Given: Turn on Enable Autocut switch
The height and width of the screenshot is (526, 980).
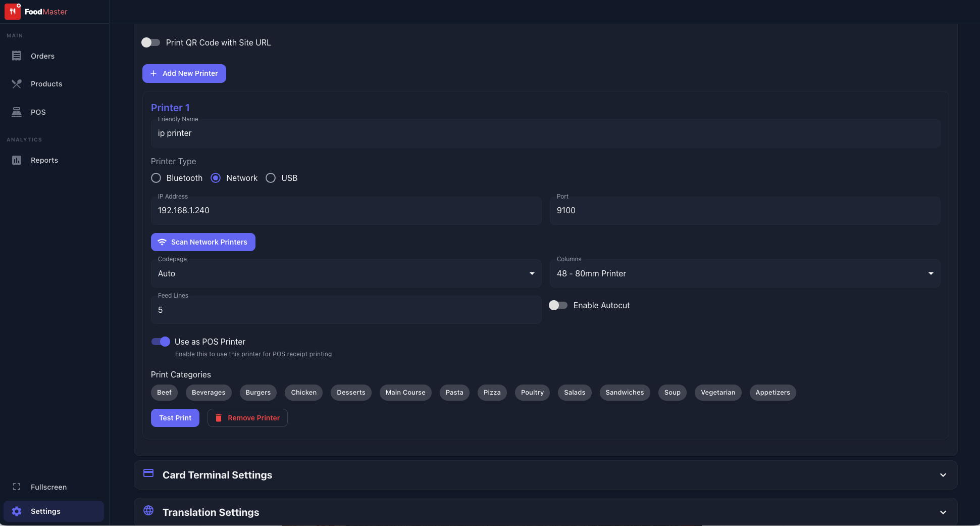Looking at the screenshot, I should [558, 305].
